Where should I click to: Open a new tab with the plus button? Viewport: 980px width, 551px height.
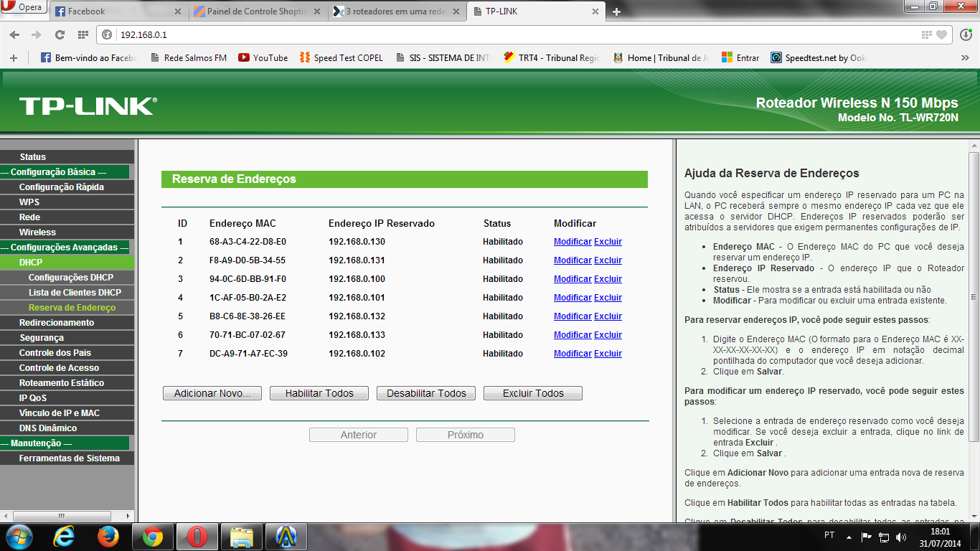point(616,11)
